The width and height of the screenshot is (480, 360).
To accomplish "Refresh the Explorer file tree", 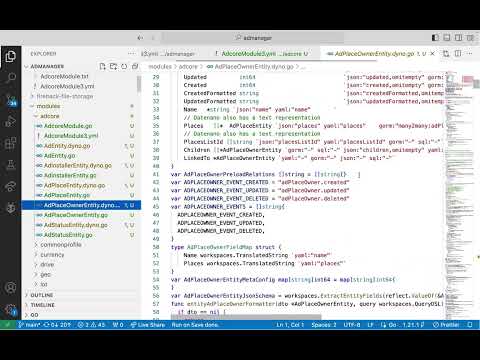I will coord(124,66).
